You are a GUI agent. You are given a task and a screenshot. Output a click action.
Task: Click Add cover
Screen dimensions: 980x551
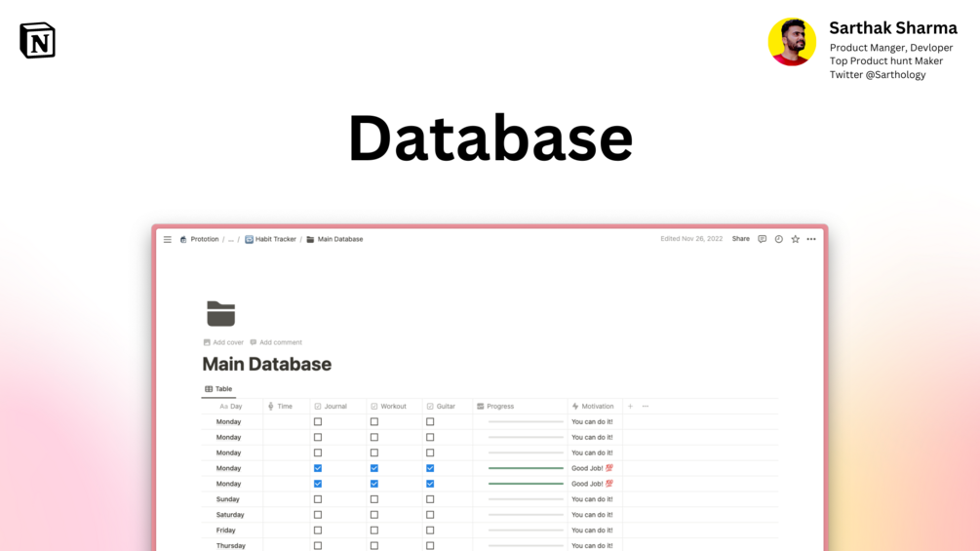pyautogui.click(x=223, y=342)
